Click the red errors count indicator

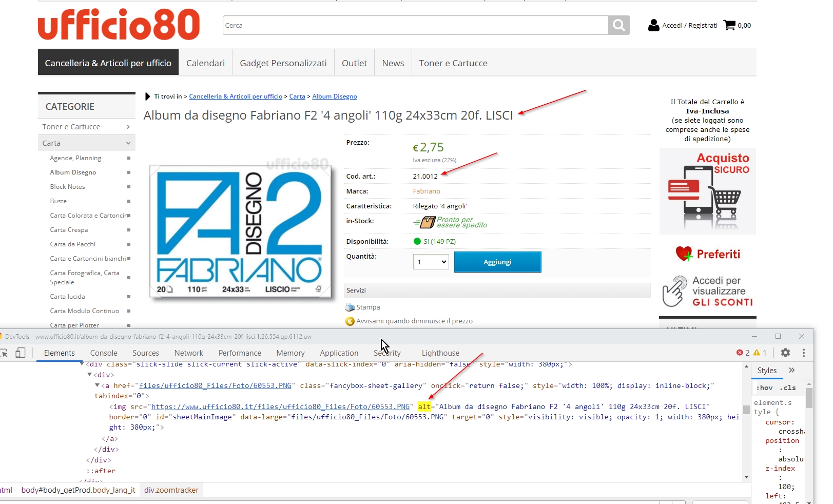tap(743, 353)
